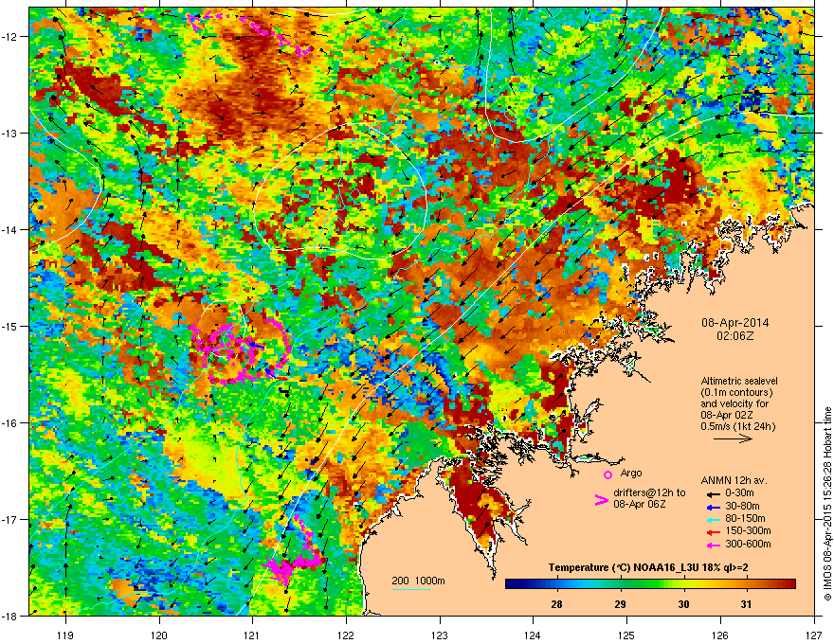Screen dimensions: 834x644
Task: Click the colorbar tick label 29
Action: [620, 604]
